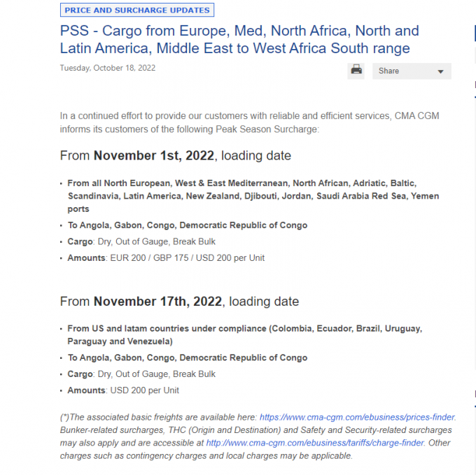
Task: Select the PRICE AND SURCHARGE UPDATES tag
Action: tap(137, 10)
